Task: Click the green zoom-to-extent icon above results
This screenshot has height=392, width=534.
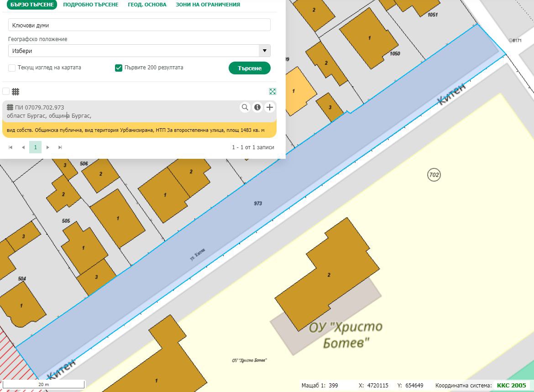Action: tap(272, 91)
